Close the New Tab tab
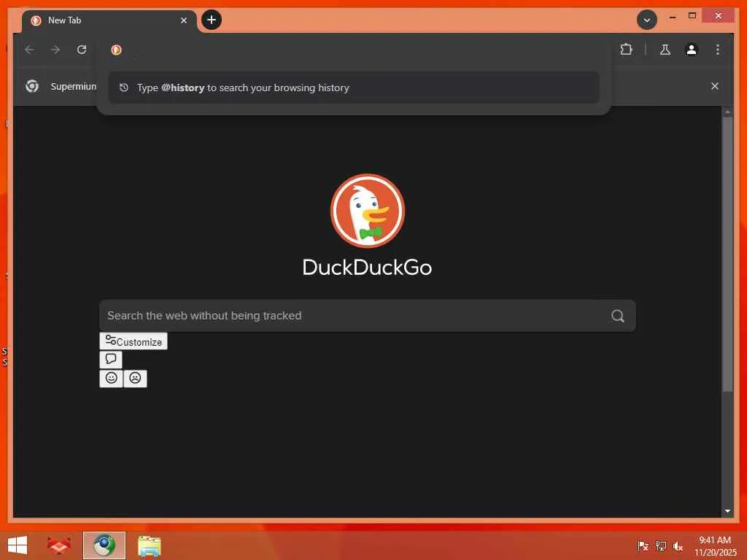Viewport: 747px width, 560px height. (x=183, y=20)
